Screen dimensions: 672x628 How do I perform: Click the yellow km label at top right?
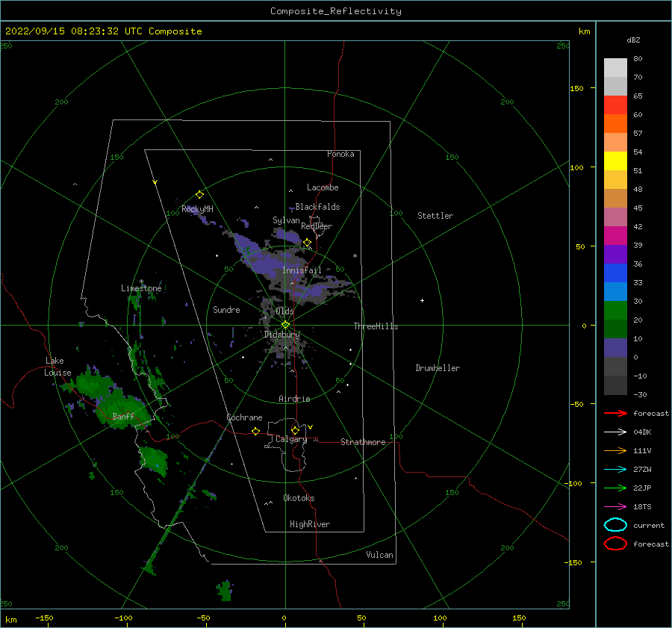[x=584, y=31]
